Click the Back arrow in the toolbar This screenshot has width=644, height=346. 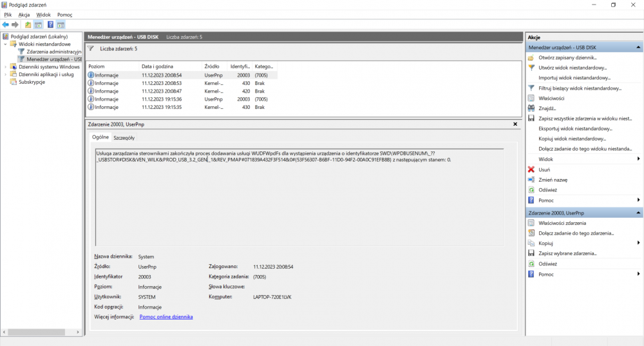[x=6, y=24]
